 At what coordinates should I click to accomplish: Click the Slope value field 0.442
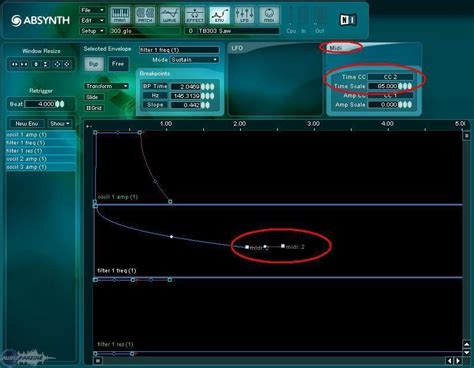[x=185, y=105]
